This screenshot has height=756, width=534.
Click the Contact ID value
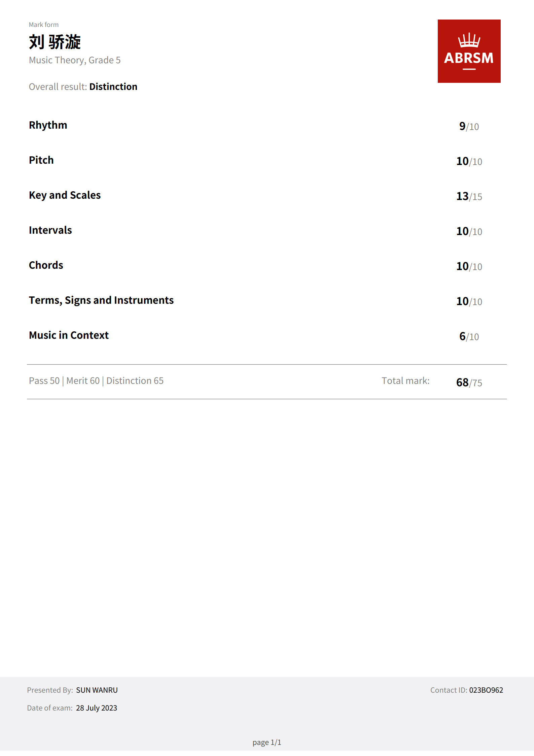[x=486, y=690]
